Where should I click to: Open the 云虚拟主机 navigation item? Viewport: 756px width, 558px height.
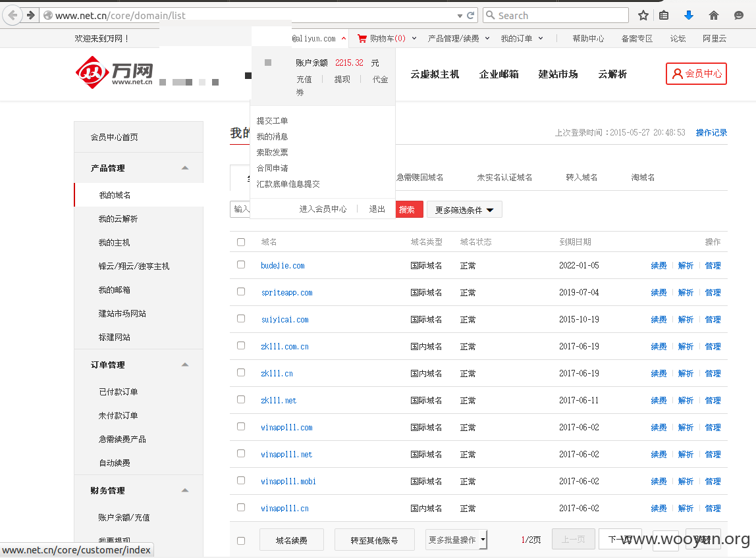tap(435, 74)
